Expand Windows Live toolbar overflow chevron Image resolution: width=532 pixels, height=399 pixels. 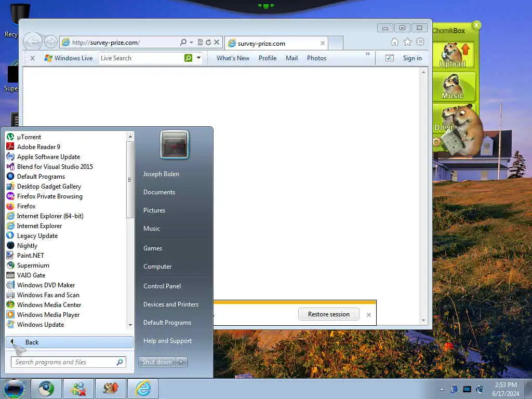(368, 54)
